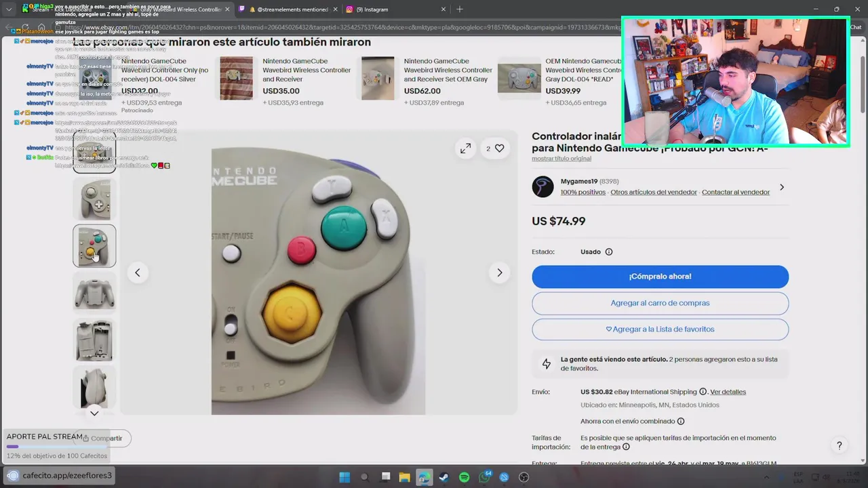The image size is (868, 488).
Task: Open ESP LAA language indicator in system tray
Action: coord(798,477)
